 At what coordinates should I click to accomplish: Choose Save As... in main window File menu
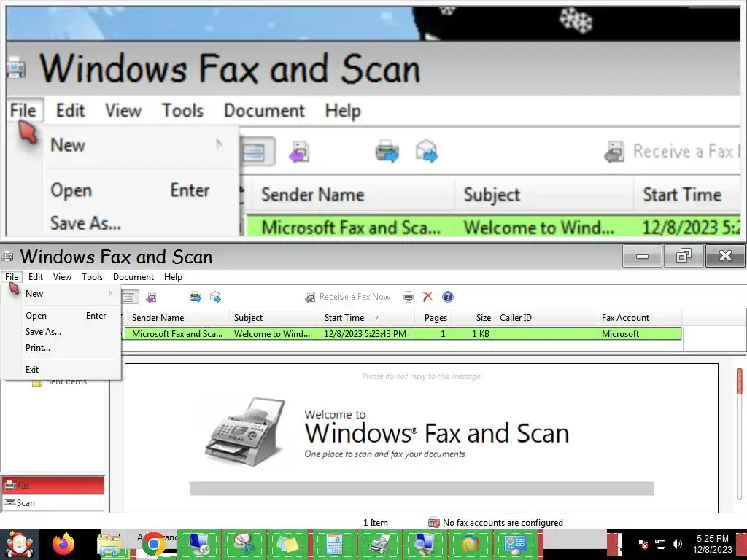(71, 332)
